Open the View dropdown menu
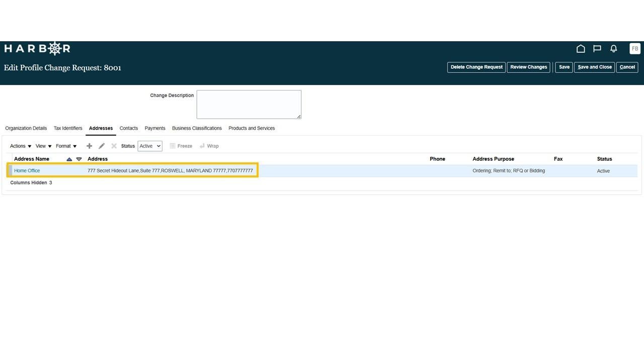This screenshot has width=644, height=362. pyautogui.click(x=43, y=146)
